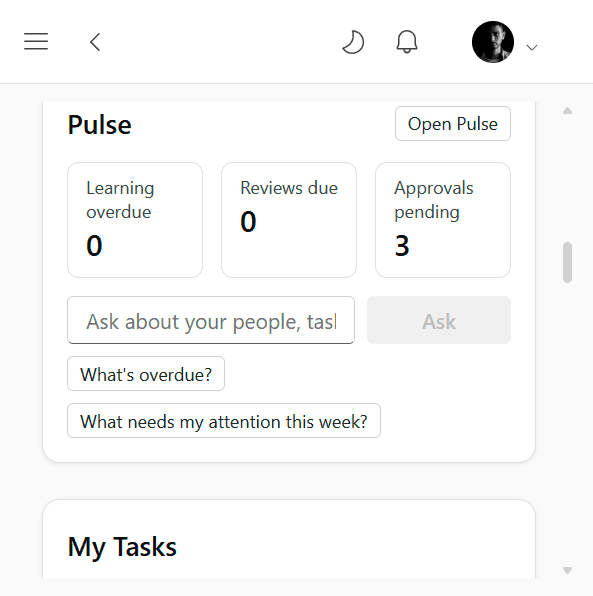Expand the account dropdown chevron
593x596 pixels.
click(531, 48)
